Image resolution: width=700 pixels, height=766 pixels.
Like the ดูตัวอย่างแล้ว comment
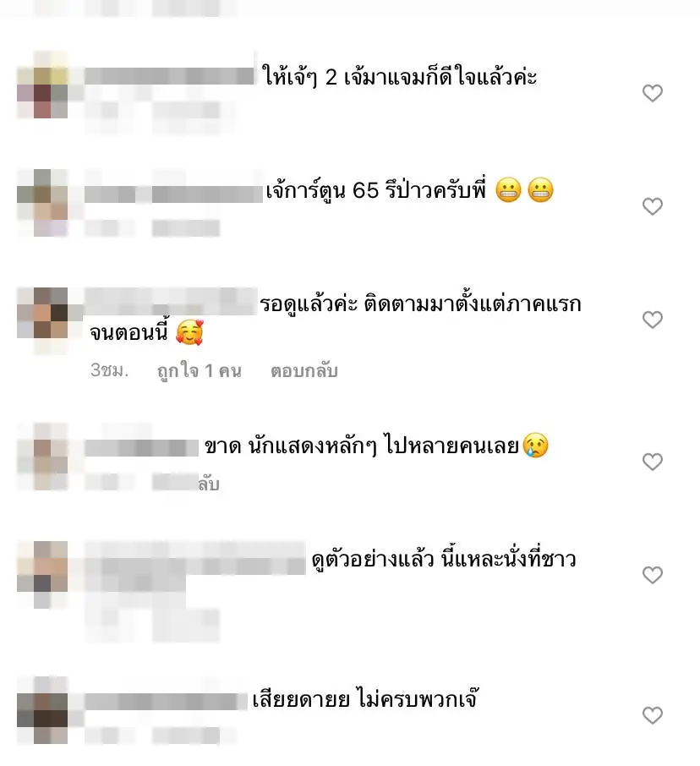coord(652,575)
